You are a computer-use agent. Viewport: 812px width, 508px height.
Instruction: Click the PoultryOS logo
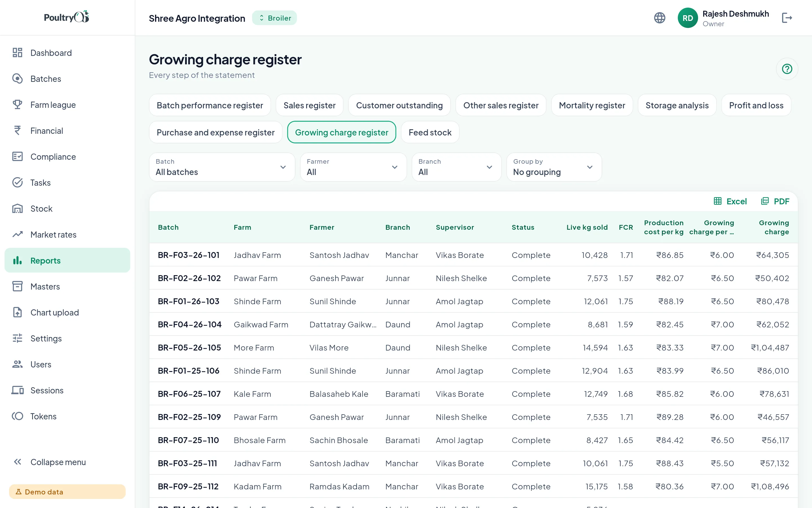point(67,17)
